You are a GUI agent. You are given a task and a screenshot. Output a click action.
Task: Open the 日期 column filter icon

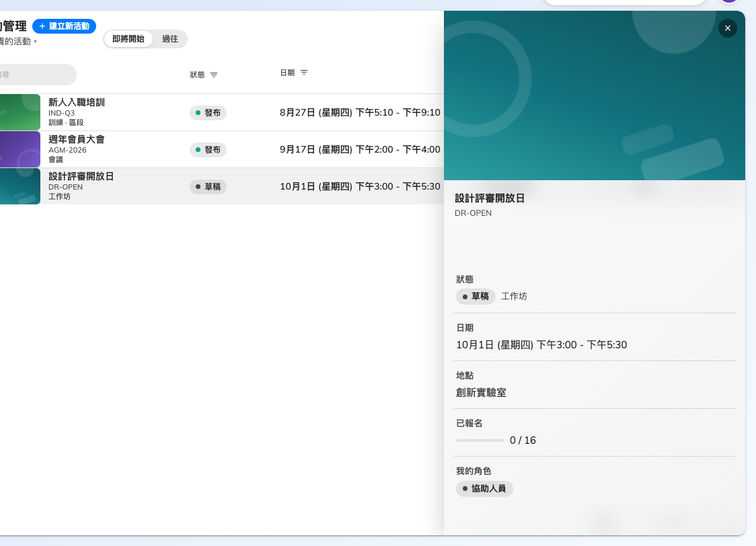pyautogui.click(x=304, y=73)
